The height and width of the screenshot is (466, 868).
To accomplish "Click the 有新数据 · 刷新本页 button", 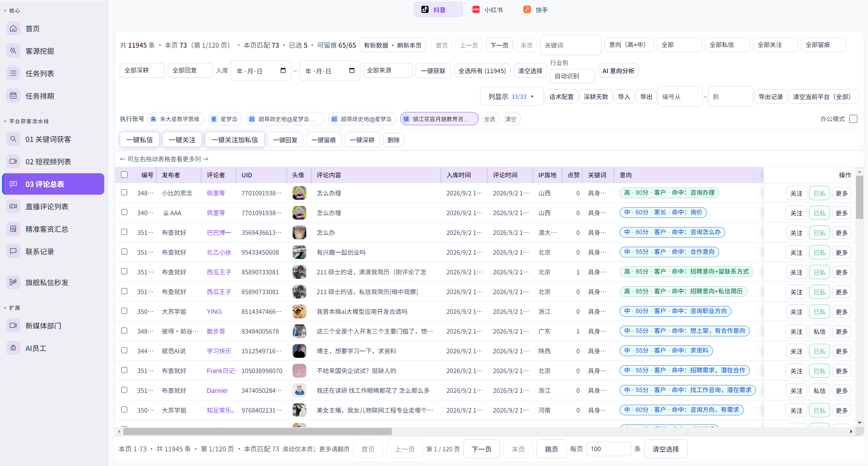I will click(x=392, y=45).
